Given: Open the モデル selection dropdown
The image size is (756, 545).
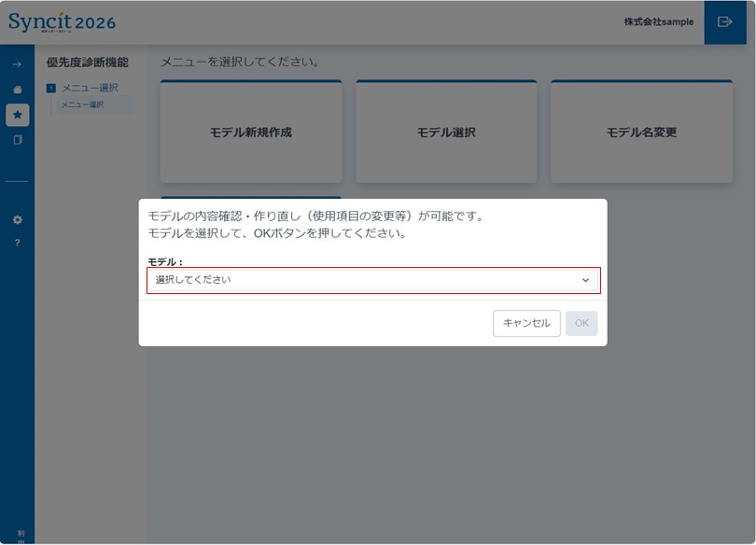Looking at the screenshot, I should (x=373, y=280).
